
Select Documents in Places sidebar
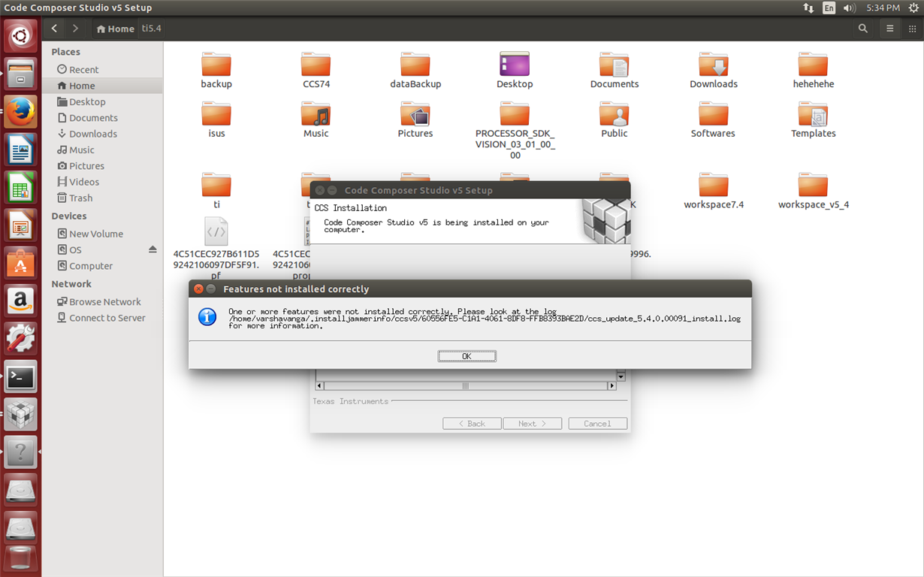[x=103, y=118]
